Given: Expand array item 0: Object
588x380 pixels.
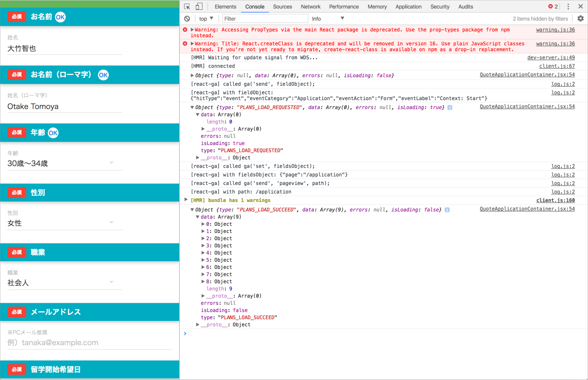Looking at the screenshot, I should click(203, 224).
